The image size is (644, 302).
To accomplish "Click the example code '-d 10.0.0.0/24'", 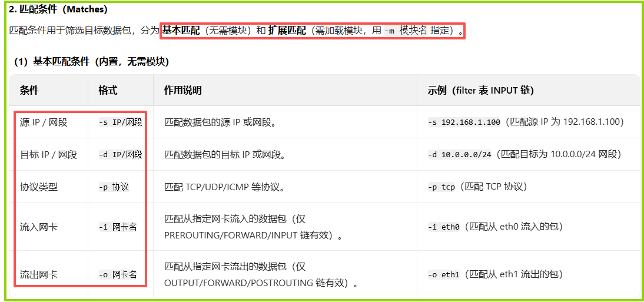I will click(460, 154).
